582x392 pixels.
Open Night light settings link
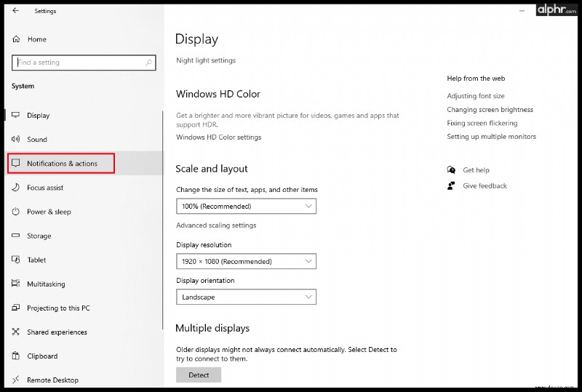(x=206, y=60)
